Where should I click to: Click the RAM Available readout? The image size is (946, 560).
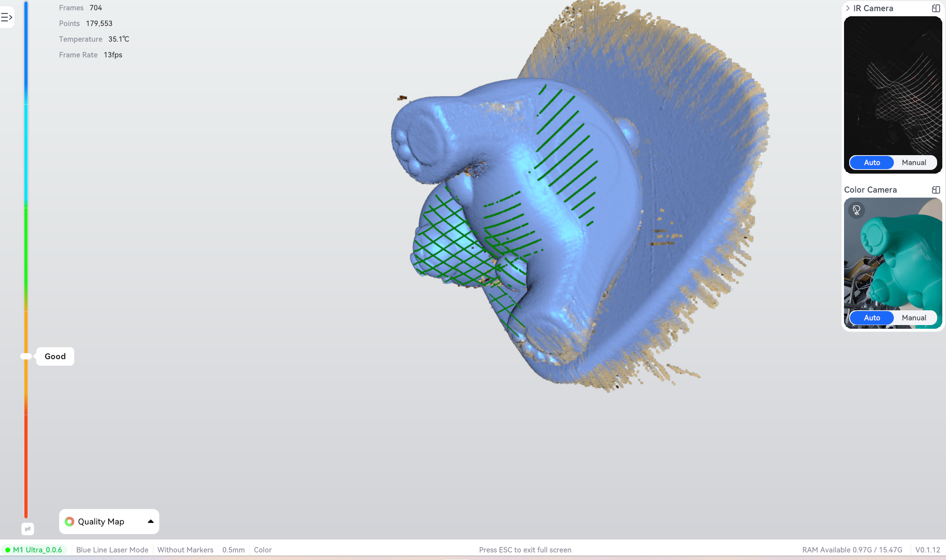pyautogui.click(x=852, y=550)
